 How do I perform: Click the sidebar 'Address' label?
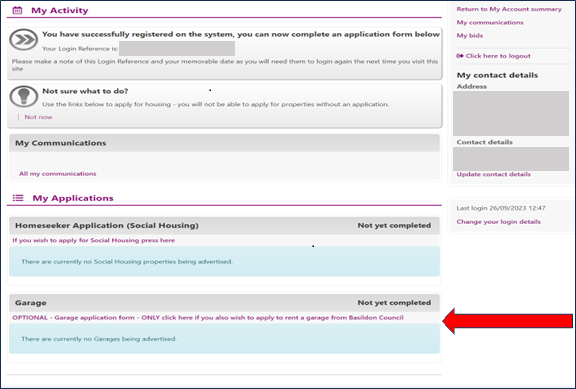pos(472,86)
